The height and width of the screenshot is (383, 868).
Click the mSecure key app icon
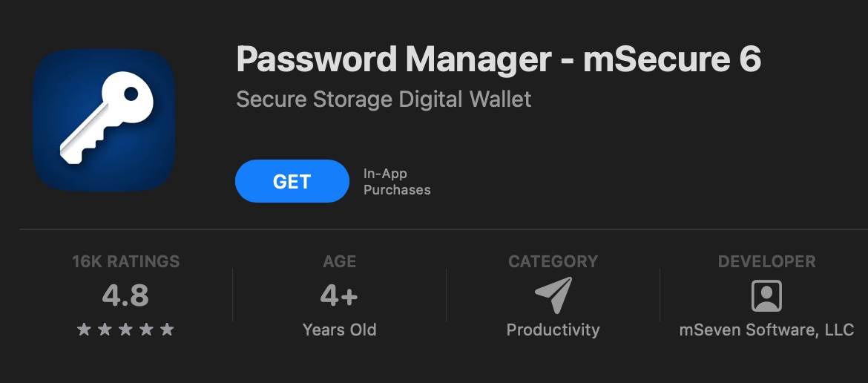pyautogui.click(x=104, y=120)
